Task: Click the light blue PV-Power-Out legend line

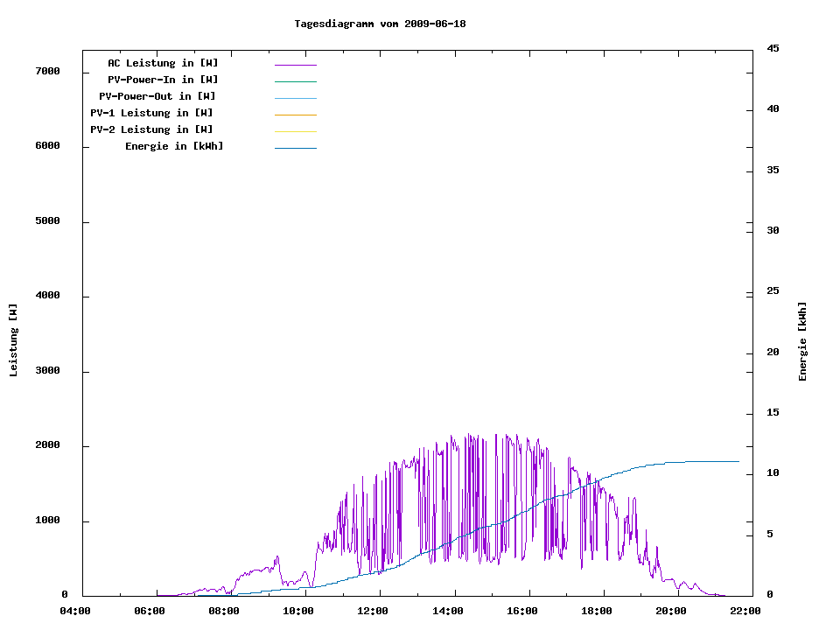Action: point(295,98)
